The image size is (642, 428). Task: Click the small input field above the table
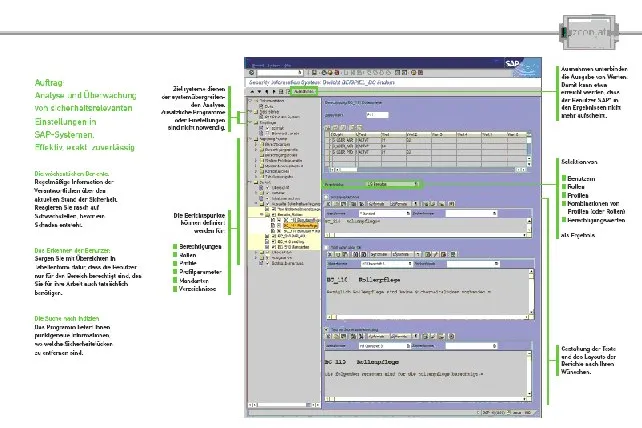(x=377, y=115)
